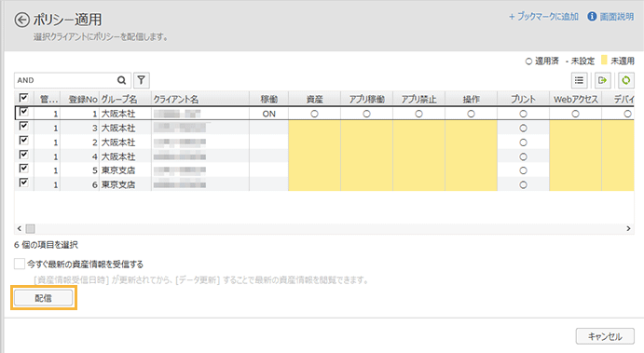This screenshot has width=644, height=353.
Task: Click アプリ禁止 circle in 登録No 1 row
Action: [419, 114]
